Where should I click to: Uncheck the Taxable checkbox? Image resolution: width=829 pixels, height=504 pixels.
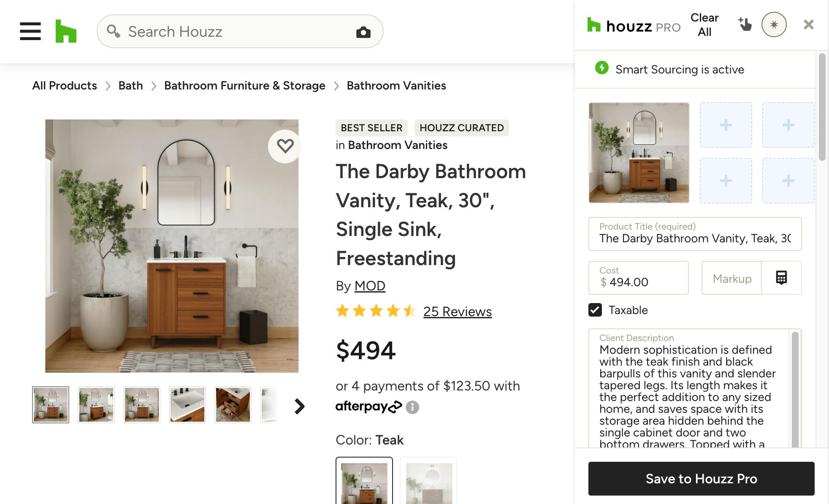[595, 310]
